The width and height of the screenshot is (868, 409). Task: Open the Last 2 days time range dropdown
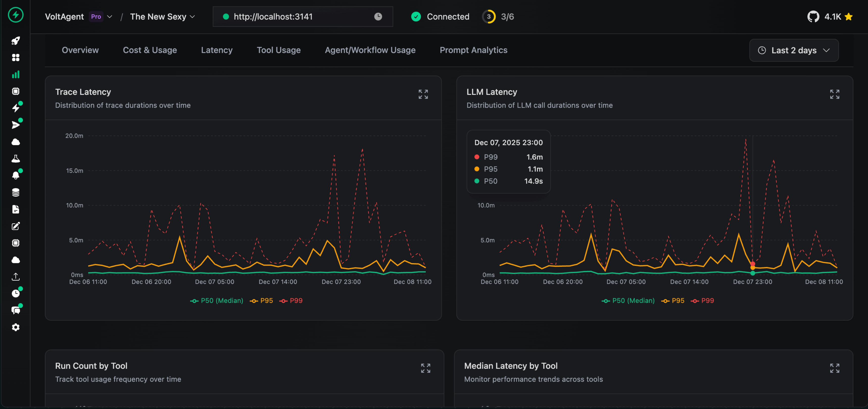click(793, 50)
